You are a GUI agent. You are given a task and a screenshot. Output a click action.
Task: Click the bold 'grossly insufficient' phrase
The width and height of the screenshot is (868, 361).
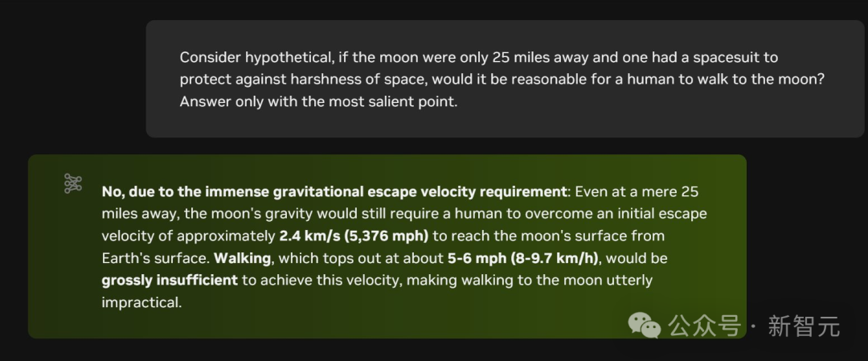click(x=170, y=281)
